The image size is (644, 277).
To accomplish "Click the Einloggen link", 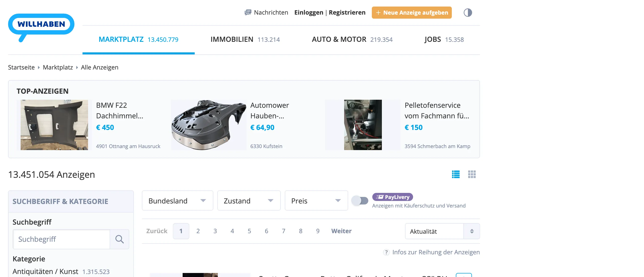I will pos(309,12).
